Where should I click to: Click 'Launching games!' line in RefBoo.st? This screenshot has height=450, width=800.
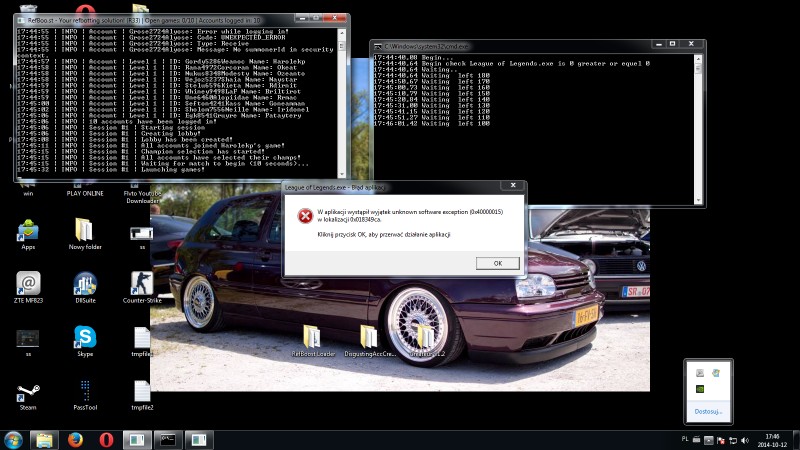[111, 169]
